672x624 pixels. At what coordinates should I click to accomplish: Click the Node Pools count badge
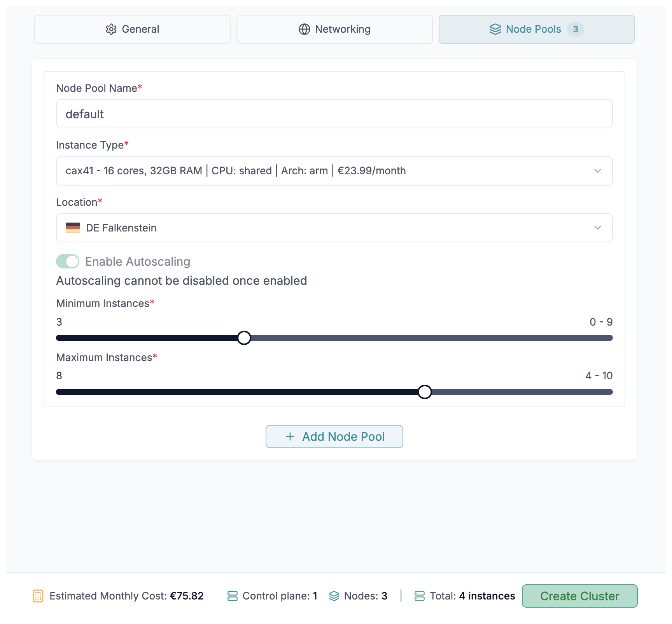pos(575,29)
